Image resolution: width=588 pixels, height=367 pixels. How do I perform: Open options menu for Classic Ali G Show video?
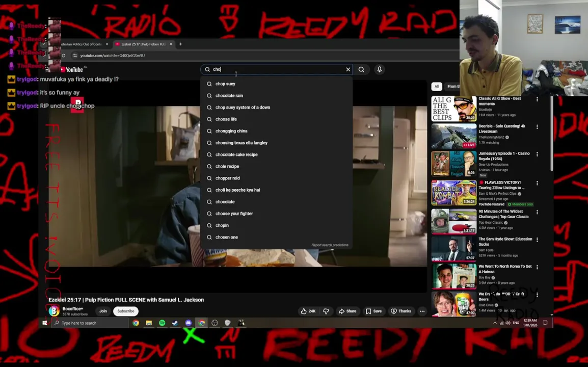537,99
